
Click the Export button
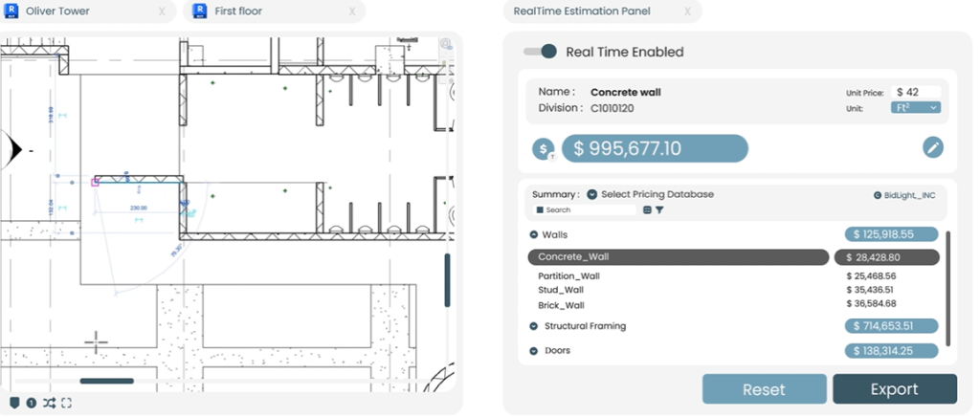pyautogui.click(x=895, y=389)
